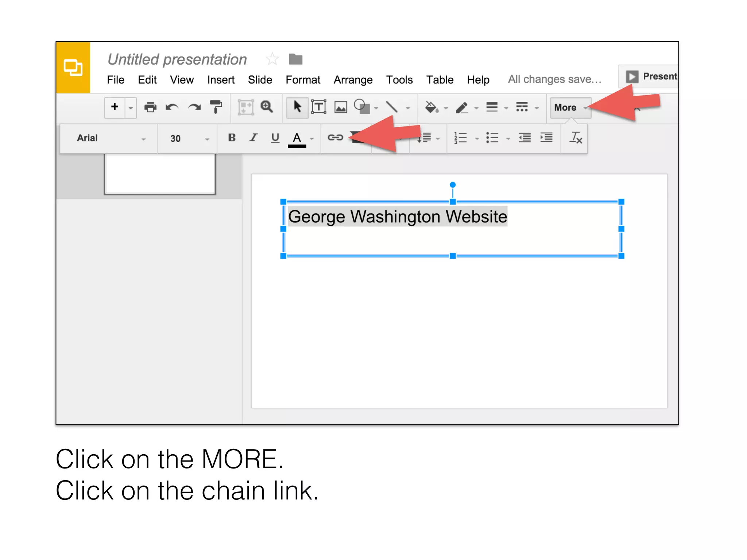Toggle italic formatting
Viewport: 747px width, 560px height.
pos(253,137)
